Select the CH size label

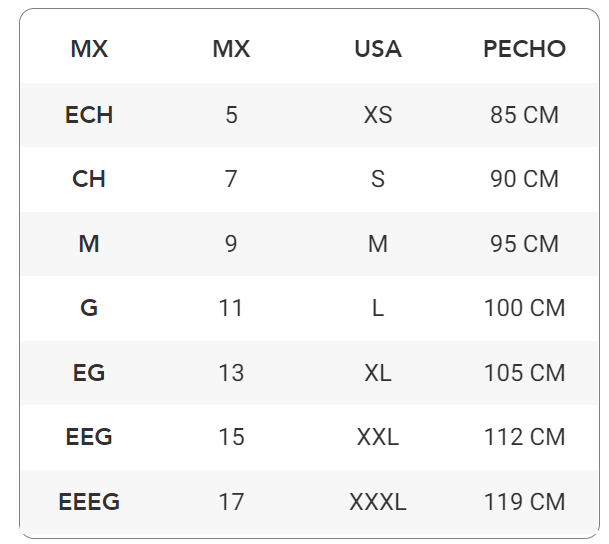pos(89,179)
